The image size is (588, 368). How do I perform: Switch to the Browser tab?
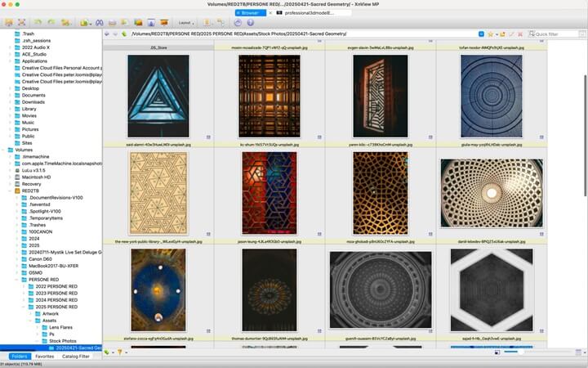click(x=251, y=13)
